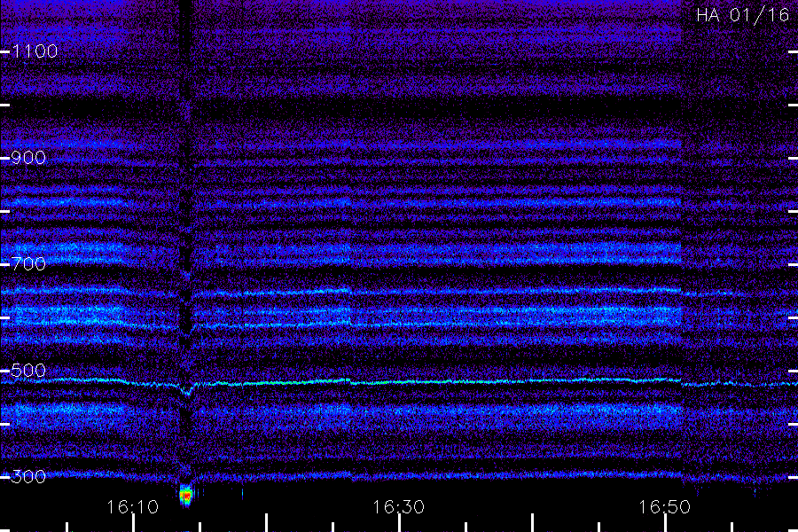
Task: Click the 16:10 time axis label
Action: click(132, 507)
